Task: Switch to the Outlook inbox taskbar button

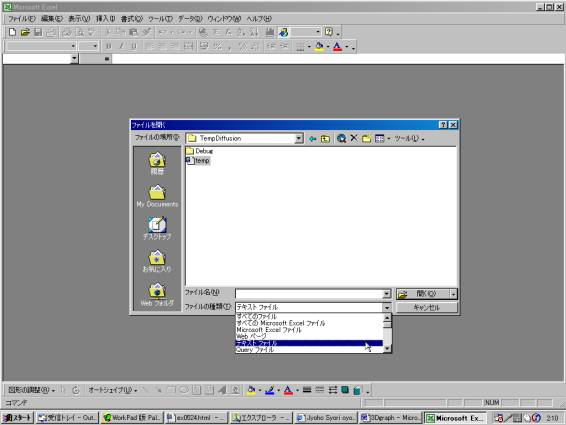Action: click(68, 418)
